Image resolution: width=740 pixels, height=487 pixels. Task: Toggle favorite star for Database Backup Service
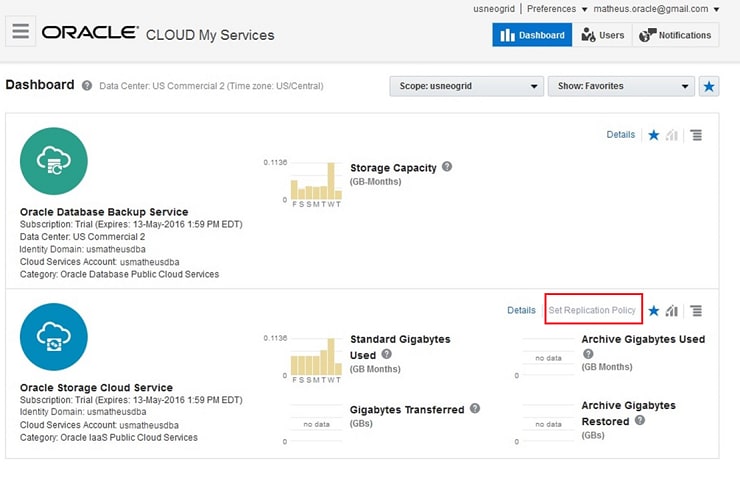[x=654, y=135]
